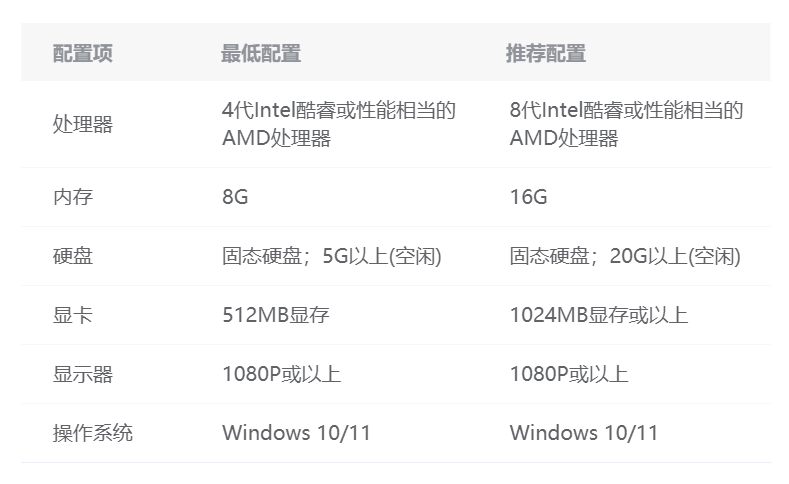Click the 最低配置 column header
Viewport: 789px width, 484px height.
tap(261, 54)
